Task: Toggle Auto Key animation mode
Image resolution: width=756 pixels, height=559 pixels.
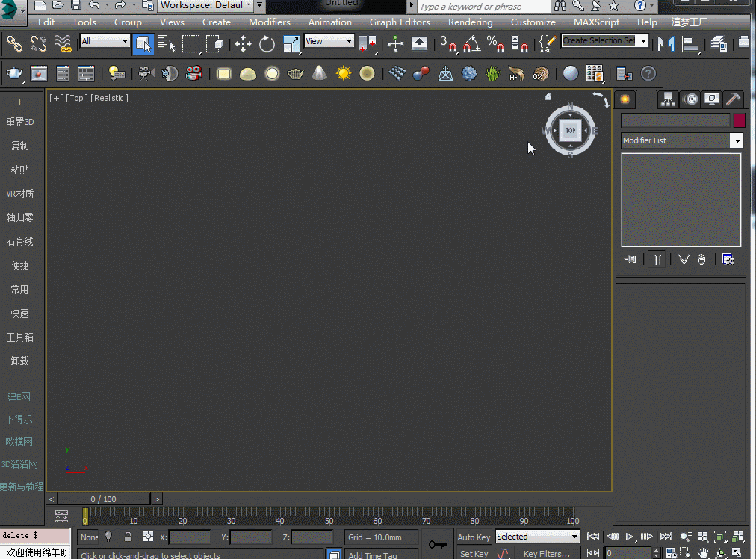Action: (x=474, y=537)
